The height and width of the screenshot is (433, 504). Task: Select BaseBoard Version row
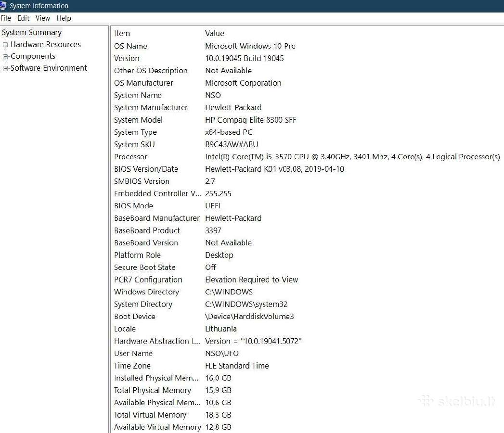146,243
